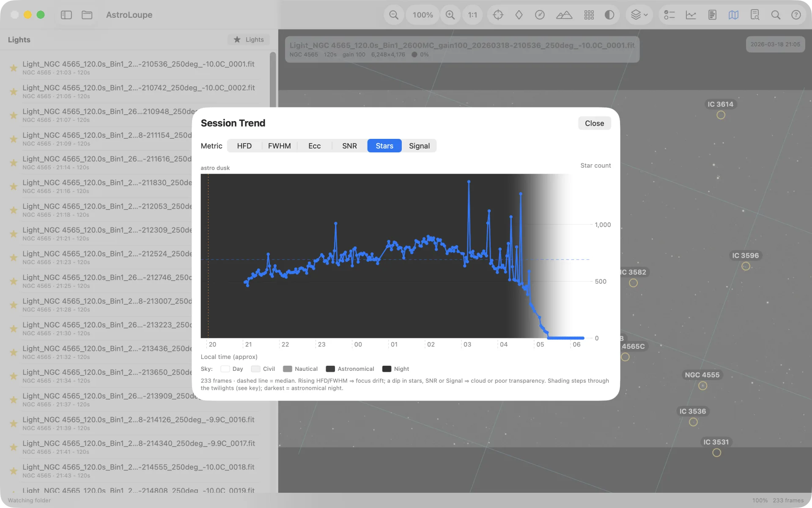Screen dimensions: 812x508
Task: Show the histogram mountains icon
Action: 564,15
